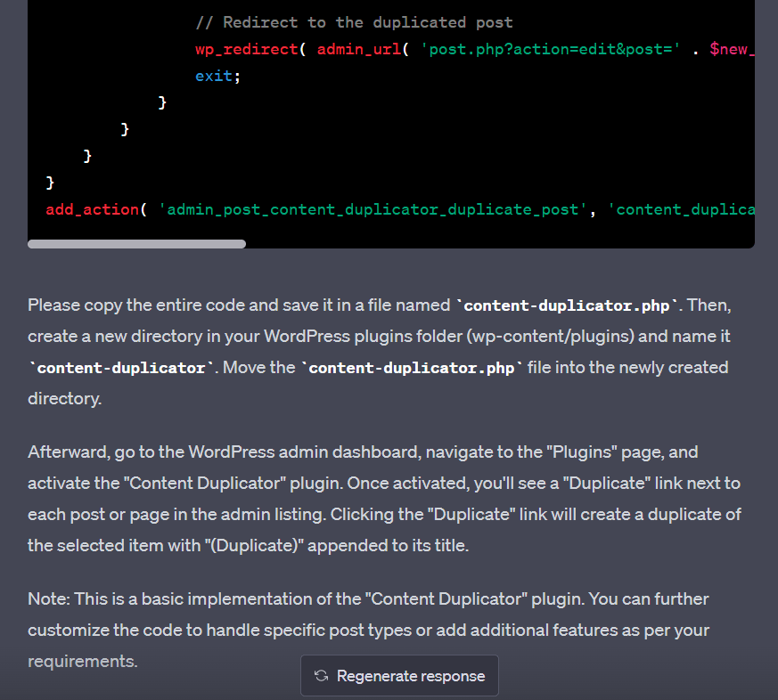Click the content-duplicator.php filename after 'Move the'
The width and height of the screenshot is (778, 700).
[x=413, y=368]
